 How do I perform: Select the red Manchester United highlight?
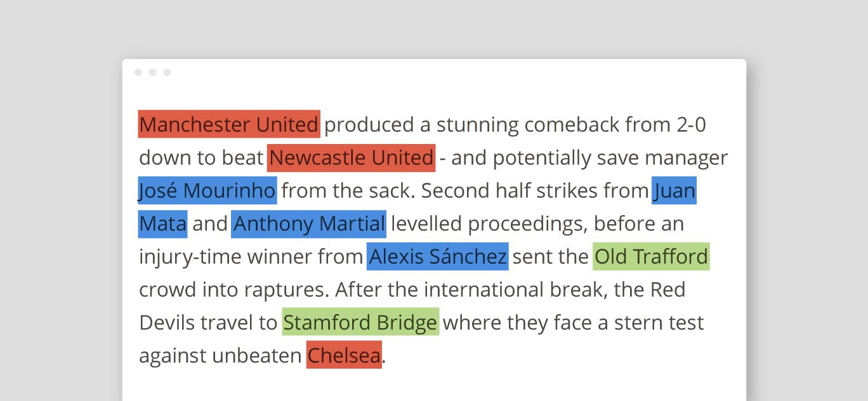[x=229, y=124]
